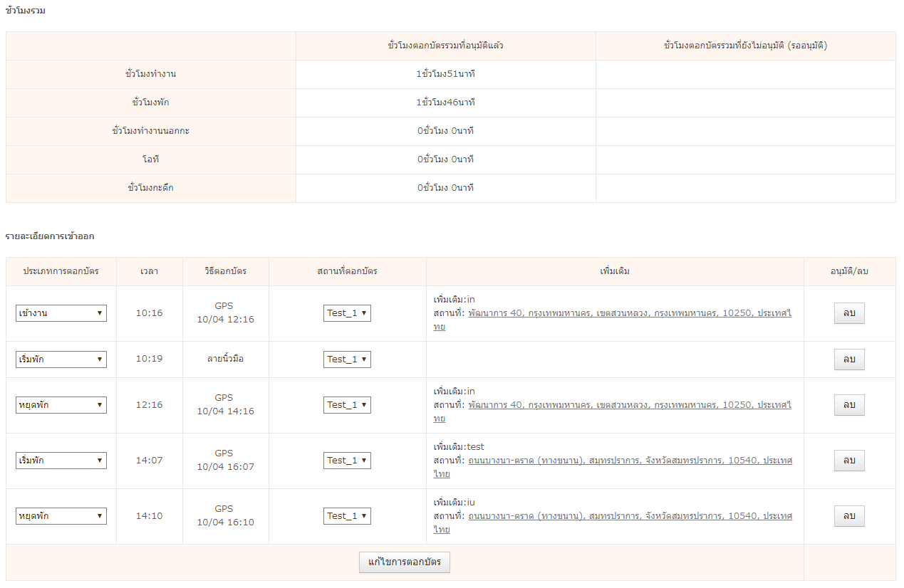Delete the 10:19 fingerprint entry with ลบ
This screenshot has width=904, height=588.
[x=849, y=359]
